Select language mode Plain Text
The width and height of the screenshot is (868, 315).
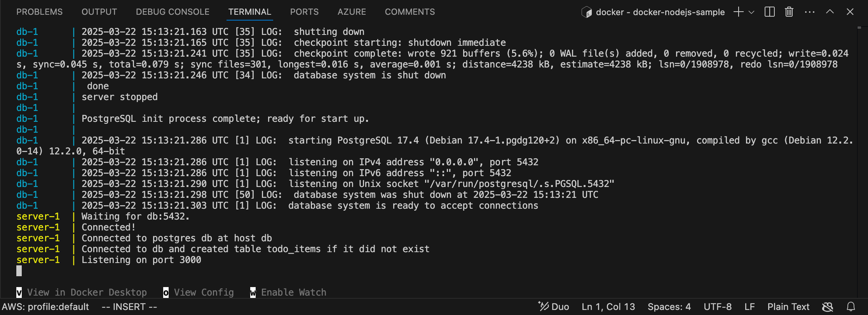click(x=788, y=307)
